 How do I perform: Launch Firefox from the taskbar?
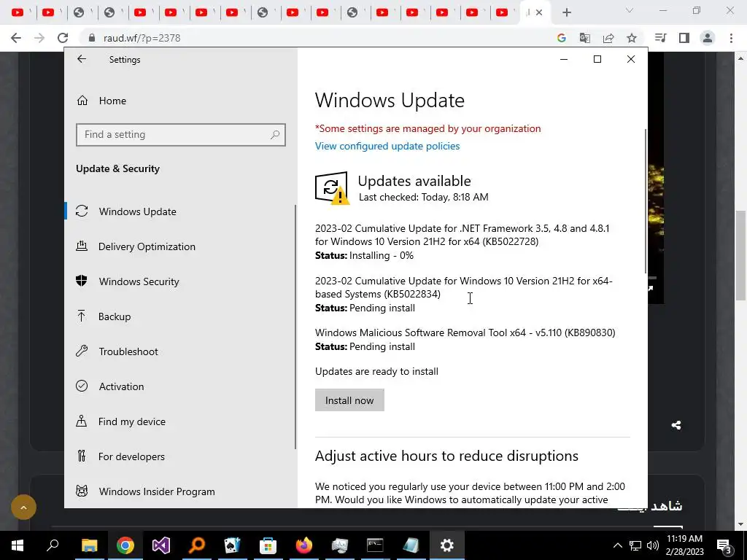click(x=304, y=545)
